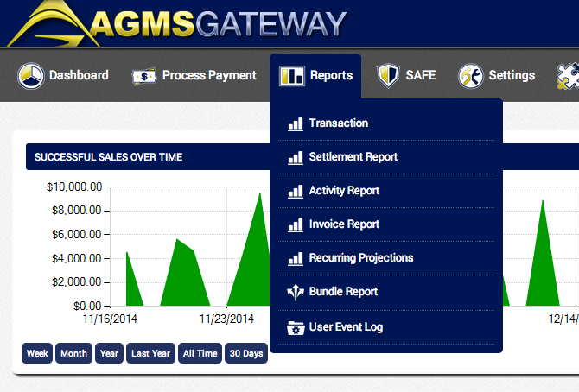Show All Time sales

pyautogui.click(x=200, y=353)
